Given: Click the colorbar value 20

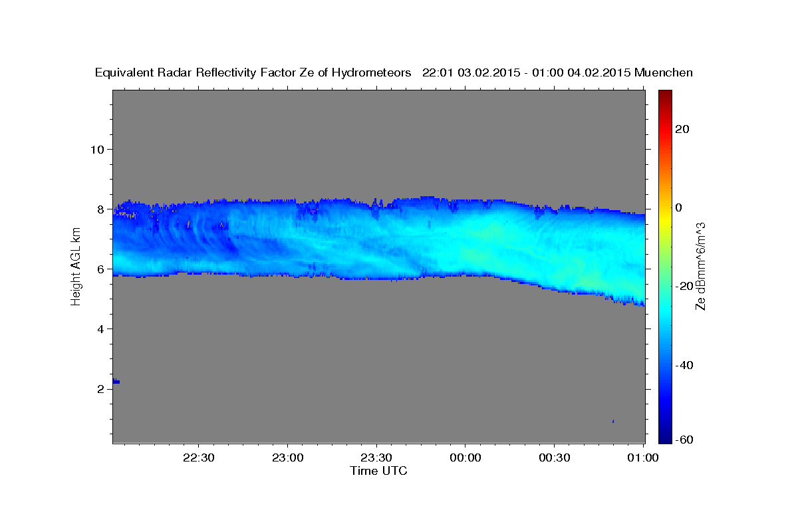Looking at the screenshot, I should point(682,129).
